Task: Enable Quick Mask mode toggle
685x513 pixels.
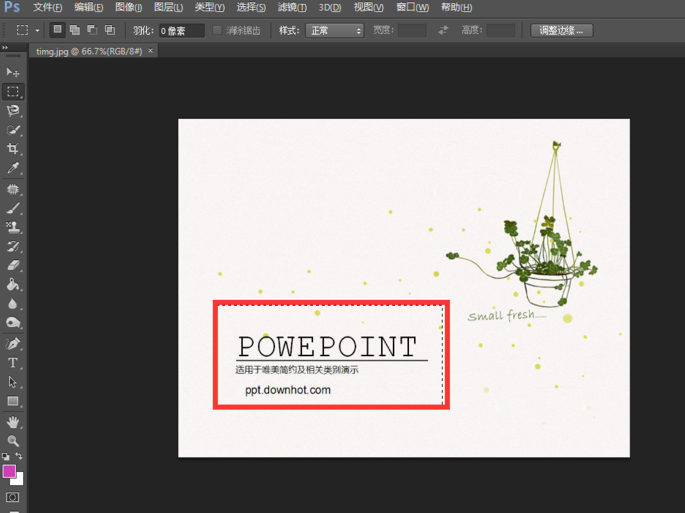Action: (13, 497)
